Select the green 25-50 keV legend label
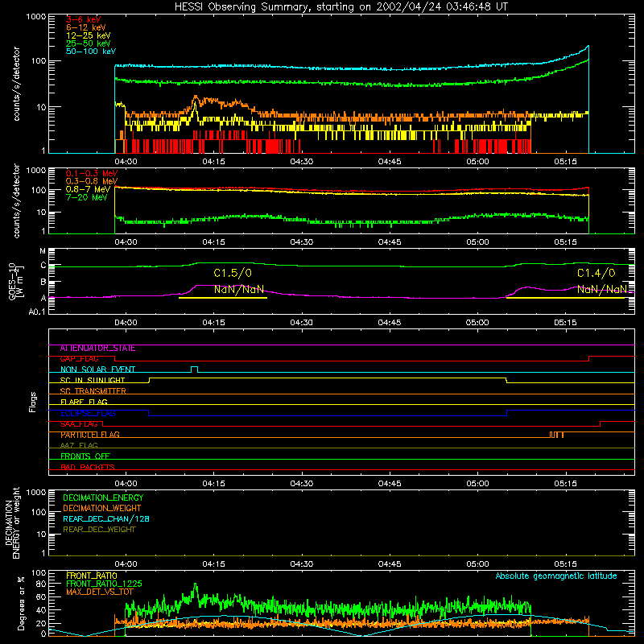 pyautogui.click(x=89, y=43)
